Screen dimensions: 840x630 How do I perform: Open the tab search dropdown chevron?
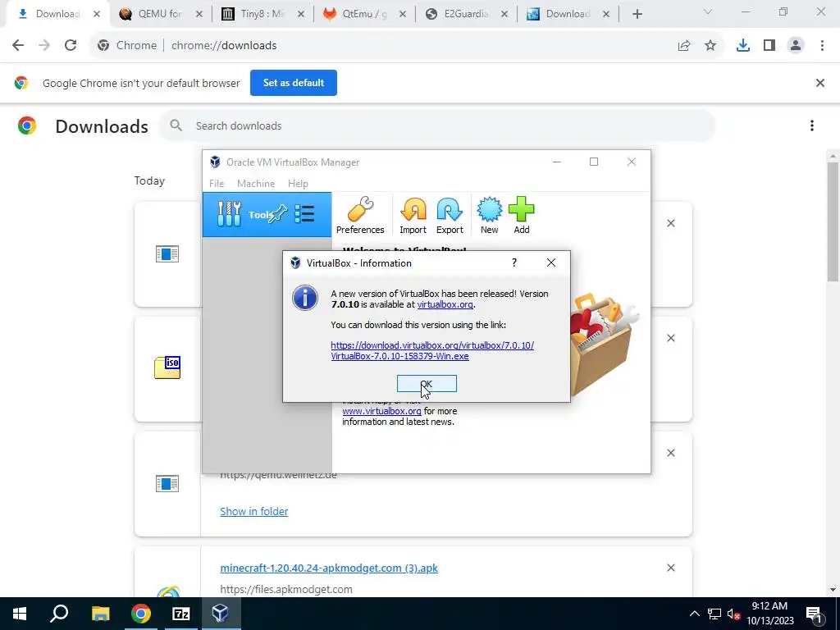click(x=708, y=11)
